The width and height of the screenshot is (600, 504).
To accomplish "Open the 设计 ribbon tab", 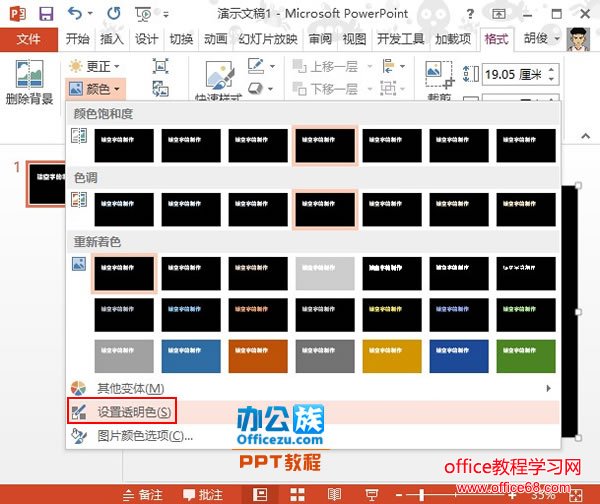I will pyautogui.click(x=146, y=39).
